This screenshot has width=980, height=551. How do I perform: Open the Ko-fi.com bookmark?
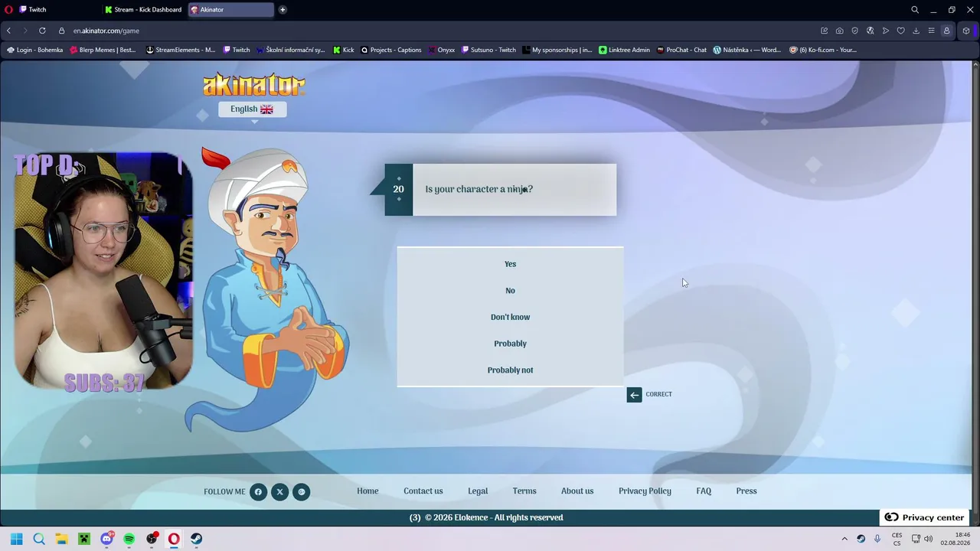coord(823,51)
